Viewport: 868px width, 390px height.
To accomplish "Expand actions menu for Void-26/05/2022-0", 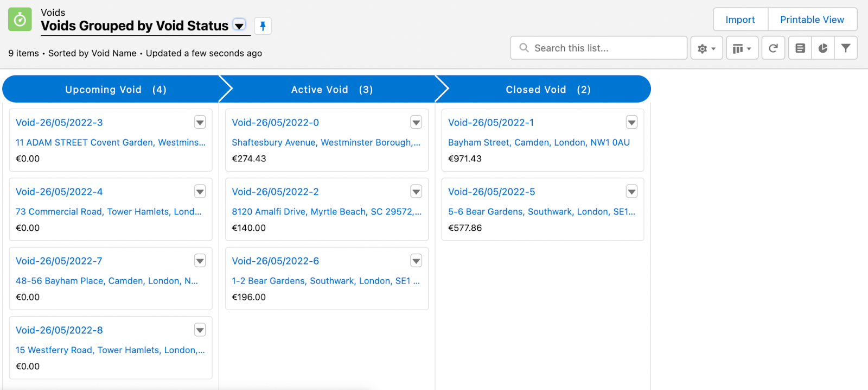I will pyautogui.click(x=416, y=122).
